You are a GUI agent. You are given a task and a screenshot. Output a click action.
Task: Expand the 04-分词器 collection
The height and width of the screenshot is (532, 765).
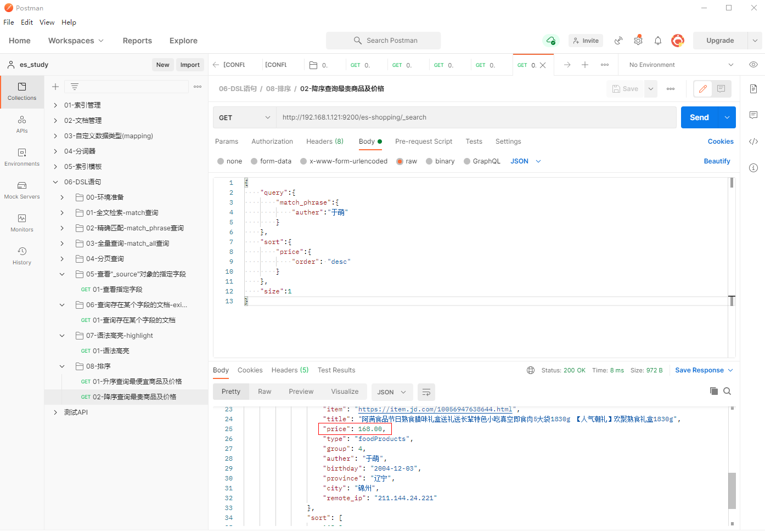coord(55,151)
